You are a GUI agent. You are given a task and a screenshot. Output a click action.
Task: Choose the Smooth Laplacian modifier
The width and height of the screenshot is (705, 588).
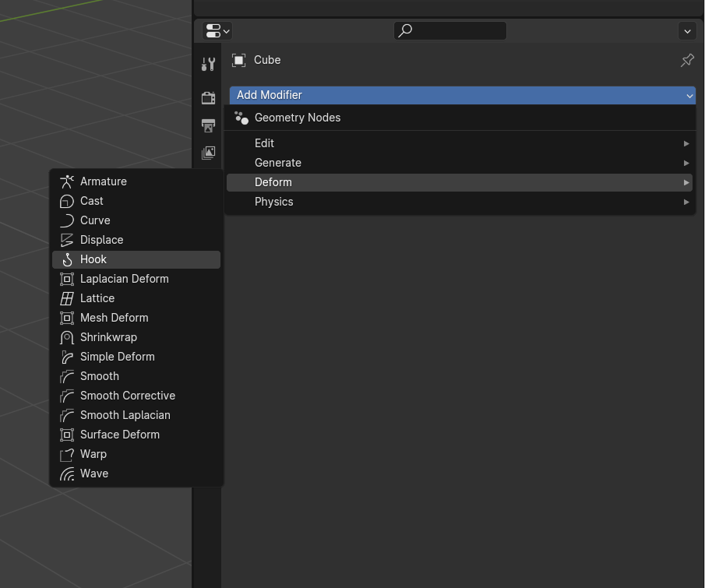136,415
